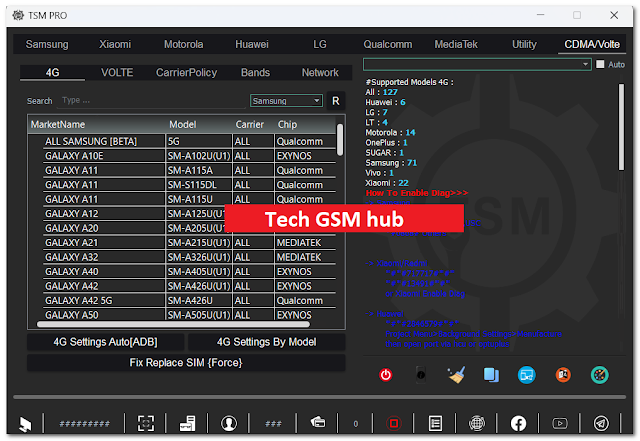Switch to the MediaTek main tab
This screenshot has height=441, width=640.
coord(456,44)
